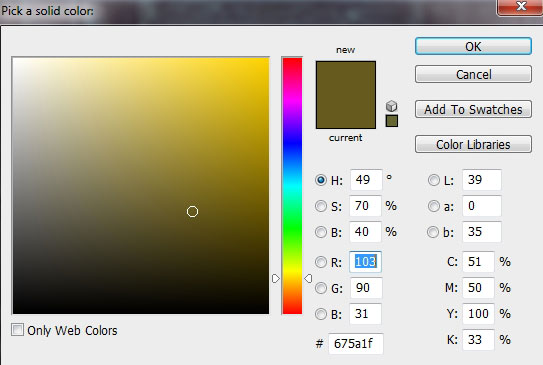This screenshot has height=365, width=543.
Task: Select the L lightness radio button
Action: tap(434, 180)
